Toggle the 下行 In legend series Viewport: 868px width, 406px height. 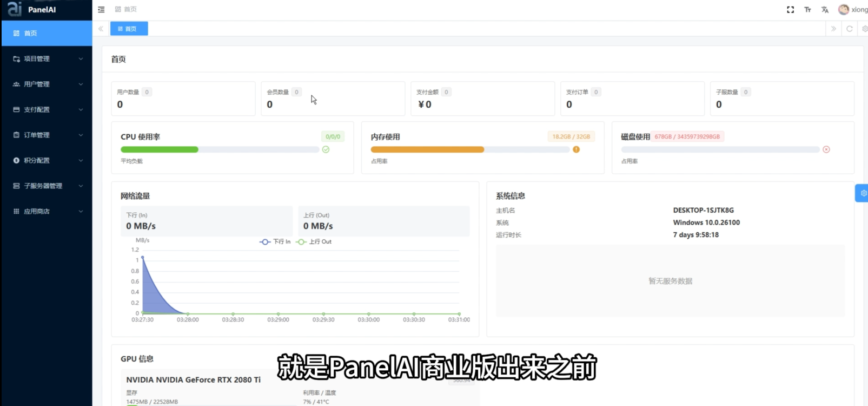point(275,241)
